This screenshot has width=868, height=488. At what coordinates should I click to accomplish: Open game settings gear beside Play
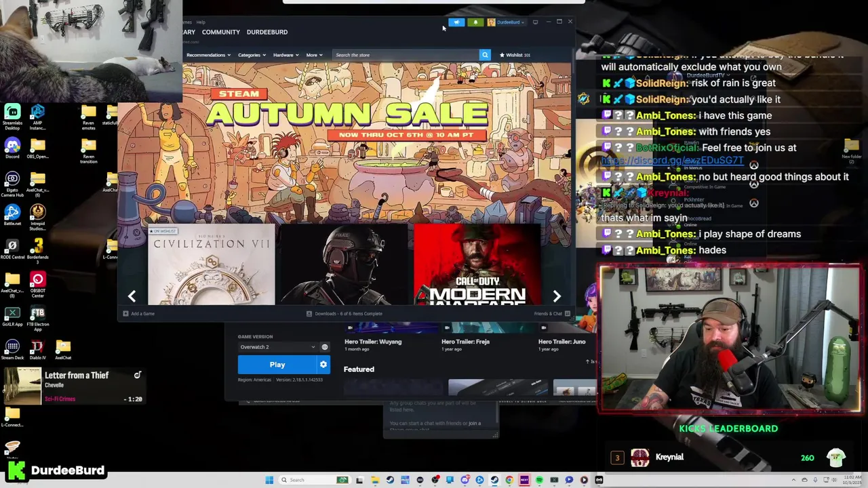click(x=323, y=365)
